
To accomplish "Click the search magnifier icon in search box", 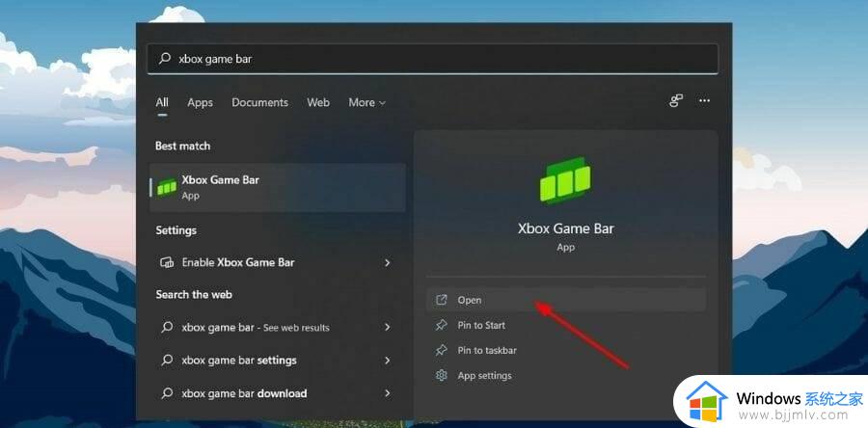I will (x=164, y=59).
